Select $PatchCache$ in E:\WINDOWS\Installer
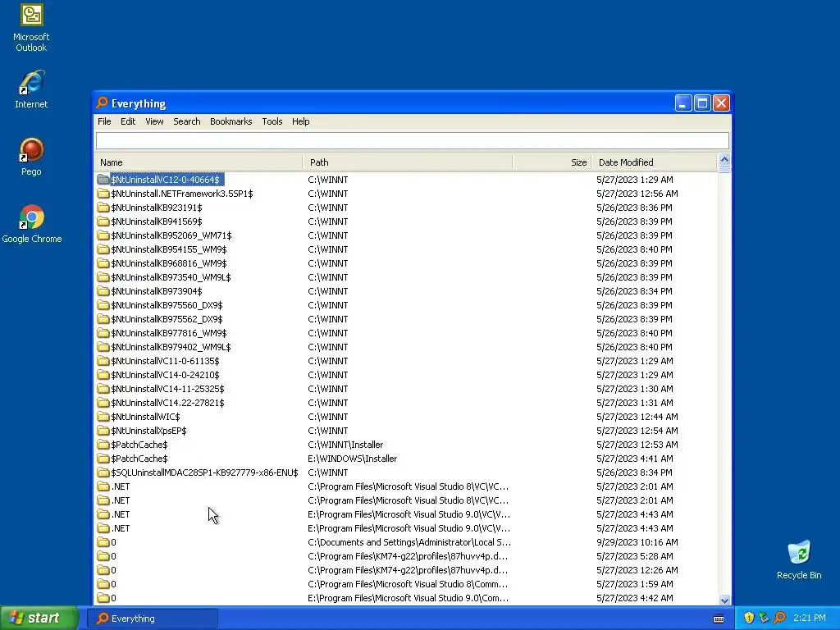The width and height of the screenshot is (840, 630). [x=139, y=458]
